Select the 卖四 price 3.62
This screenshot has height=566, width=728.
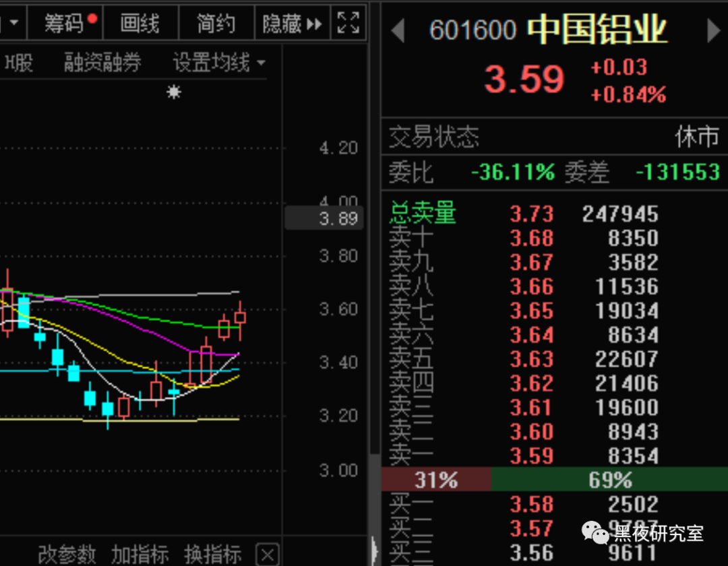(532, 383)
